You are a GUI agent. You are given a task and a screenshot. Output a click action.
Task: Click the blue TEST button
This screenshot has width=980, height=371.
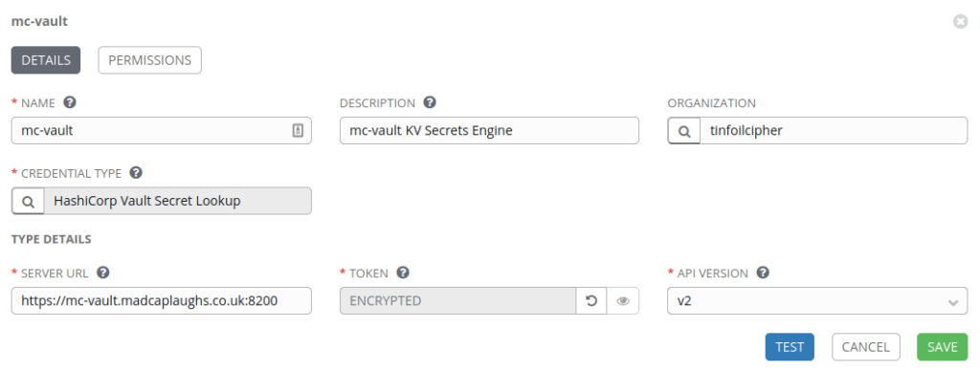790,347
